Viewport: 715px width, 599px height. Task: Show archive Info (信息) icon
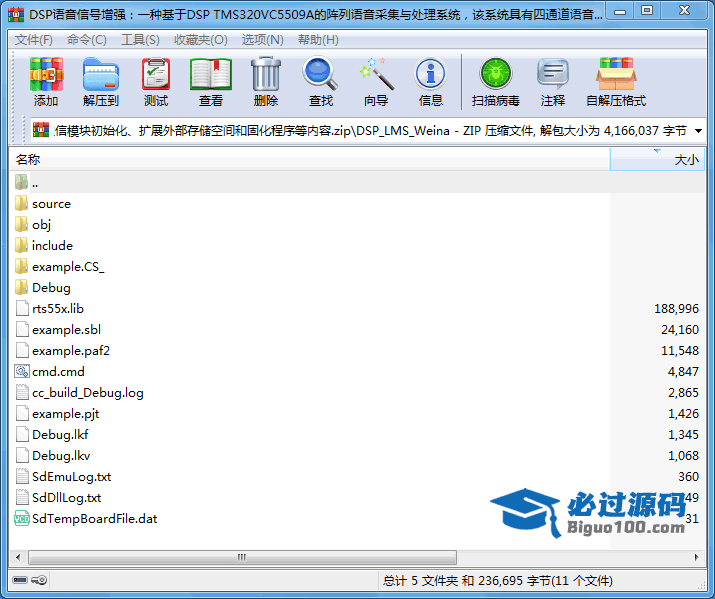pyautogui.click(x=430, y=73)
